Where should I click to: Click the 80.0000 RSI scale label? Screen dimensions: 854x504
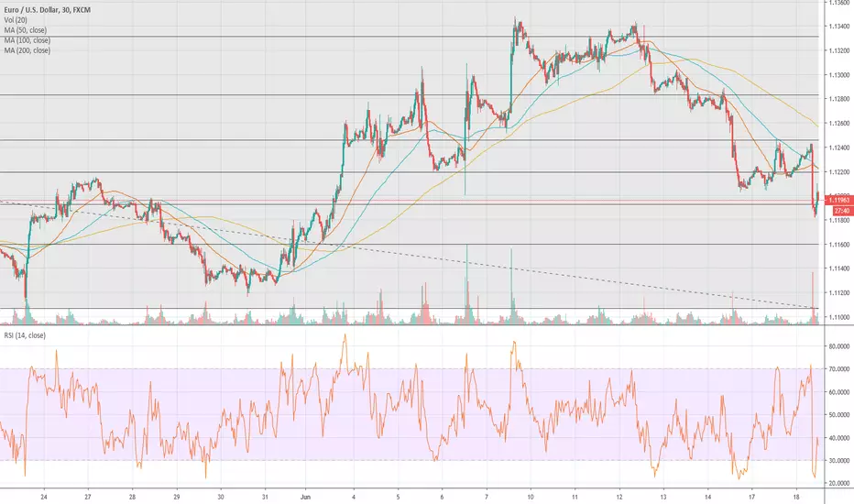[x=841, y=346]
